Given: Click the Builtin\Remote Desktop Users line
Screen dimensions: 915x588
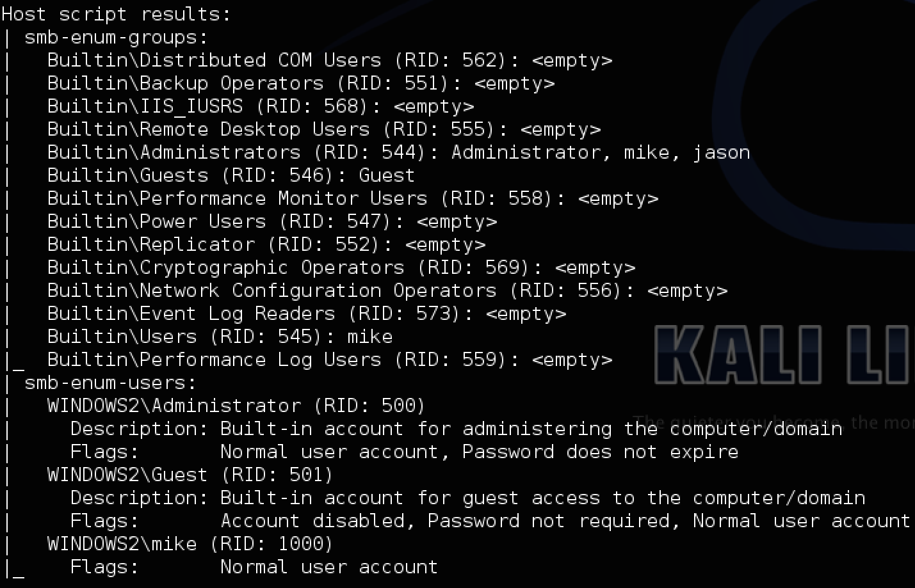Looking at the screenshot, I should [x=323, y=129].
